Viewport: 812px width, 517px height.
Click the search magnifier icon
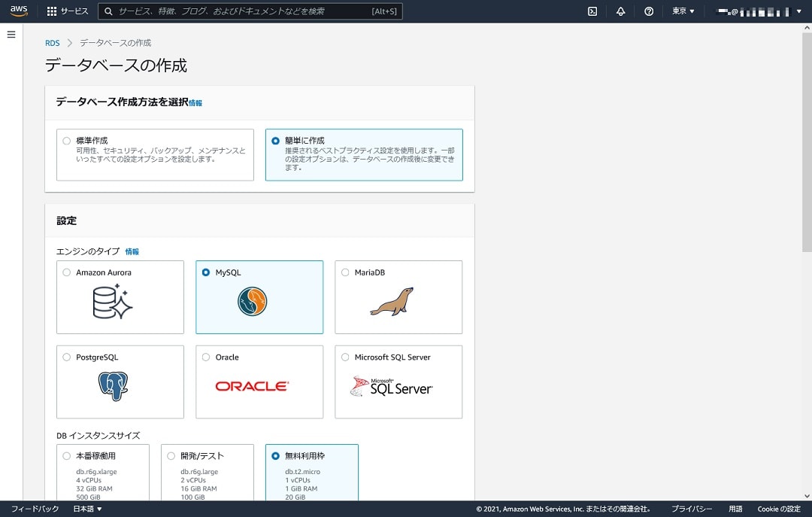(108, 11)
